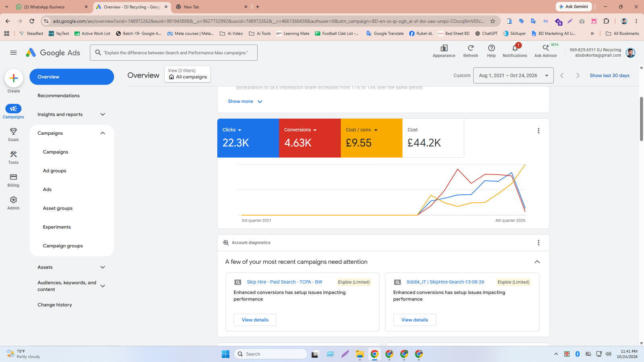This screenshot has height=362, width=644.
Task: Open the All campaigns view filter
Action: 188,74
